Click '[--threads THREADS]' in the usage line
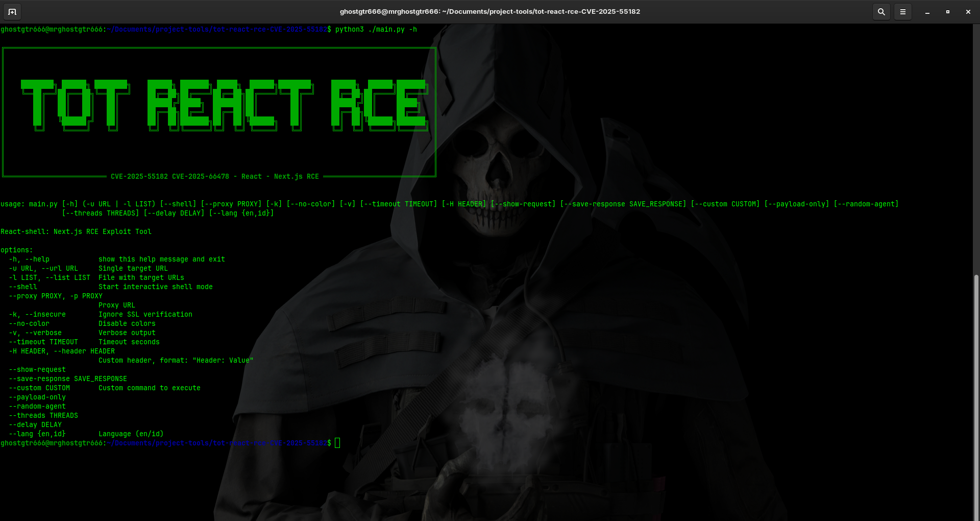 click(x=101, y=214)
